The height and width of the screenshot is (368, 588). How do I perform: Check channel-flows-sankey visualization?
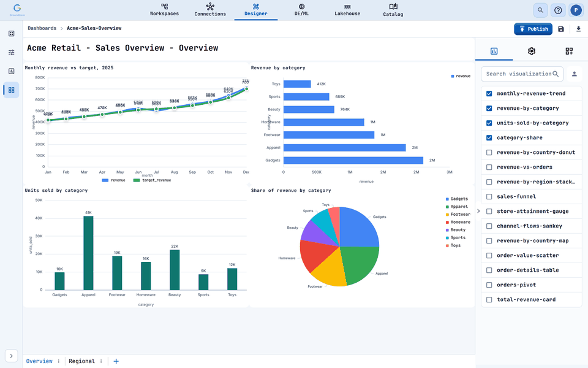[x=489, y=226]
